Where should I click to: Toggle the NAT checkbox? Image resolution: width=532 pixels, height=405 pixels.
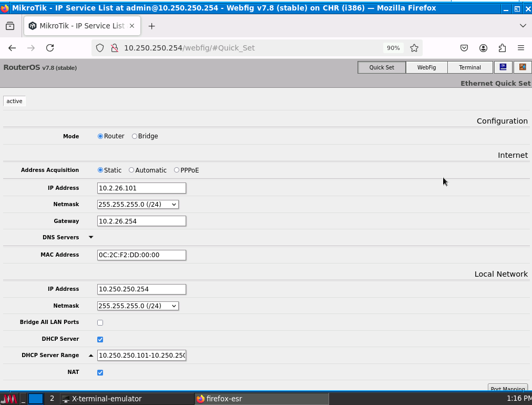coord(100,372)
